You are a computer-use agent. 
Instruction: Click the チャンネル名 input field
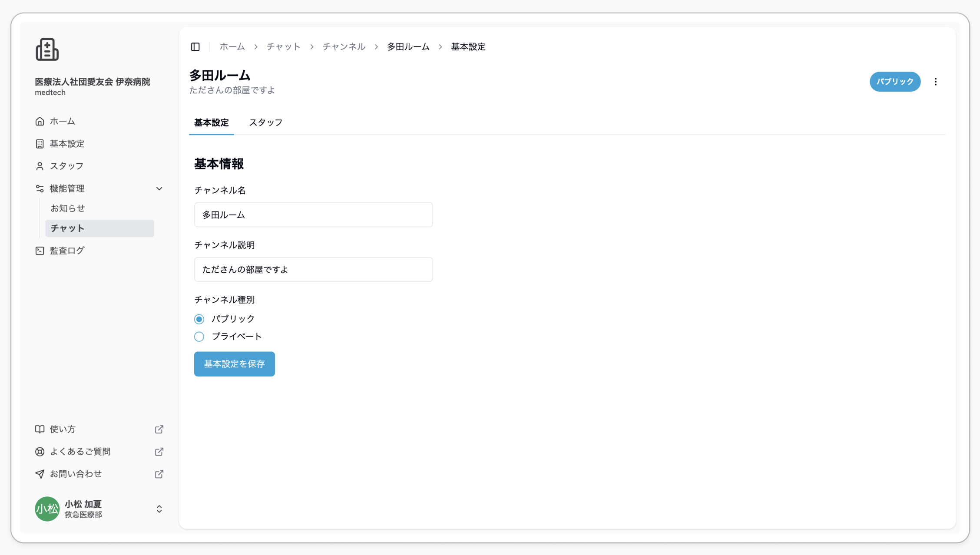point(313,215)
